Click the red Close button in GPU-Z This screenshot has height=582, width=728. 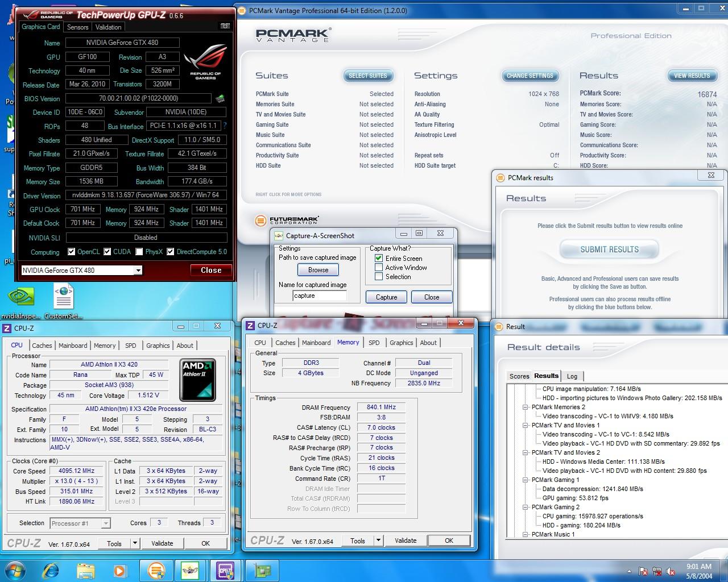[x=211, y=271]
